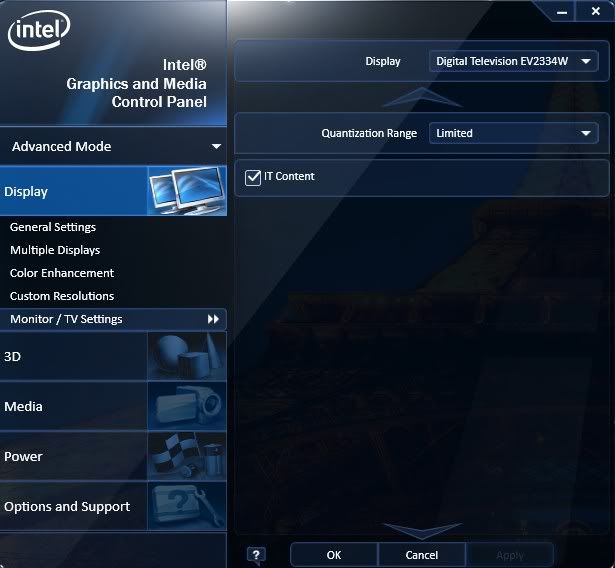
Task: Open the Power checkered flag icon
Action: 187,456
